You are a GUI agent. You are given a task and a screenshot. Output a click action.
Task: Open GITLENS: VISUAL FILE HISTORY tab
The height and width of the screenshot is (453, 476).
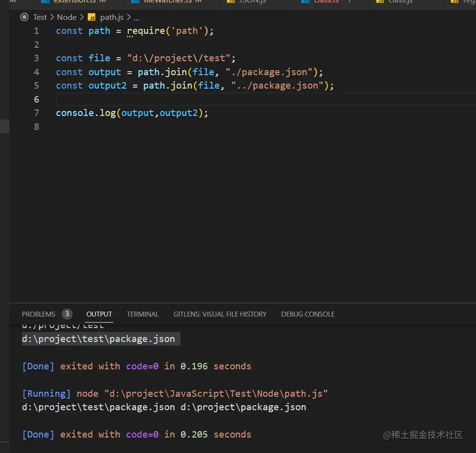(220, 314)
